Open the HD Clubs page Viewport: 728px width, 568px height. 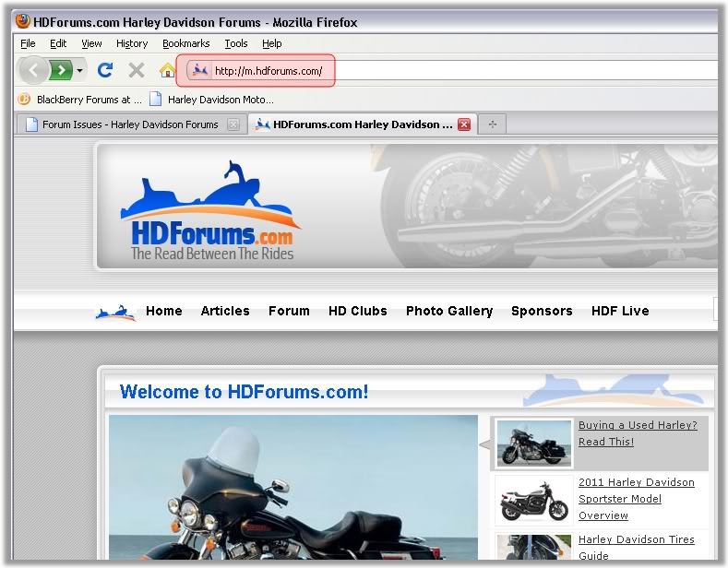point(358,311)
